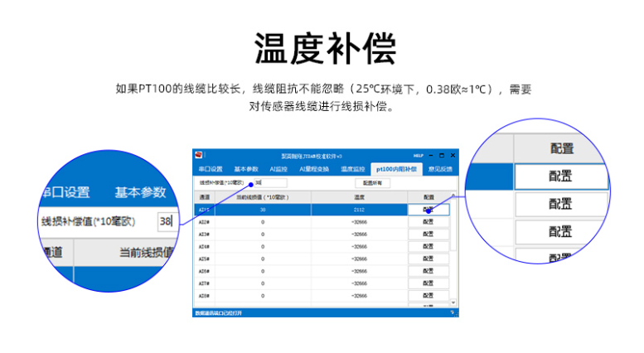Click the 当前线损值 column header
Screen dimensions: 644x353
point(263,197)
